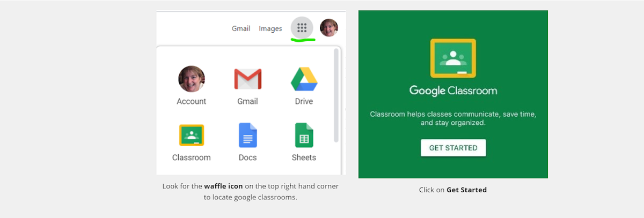Click the Gmail link in the top bar
The image size is (644, 218).
(241, 28)
